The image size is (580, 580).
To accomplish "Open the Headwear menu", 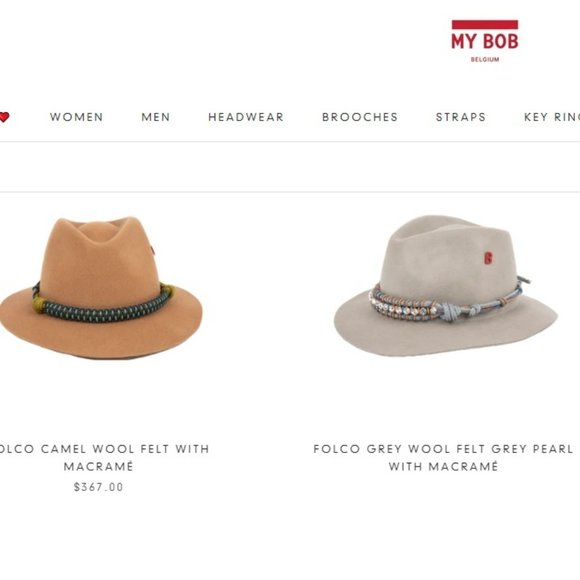I will 246,117.
